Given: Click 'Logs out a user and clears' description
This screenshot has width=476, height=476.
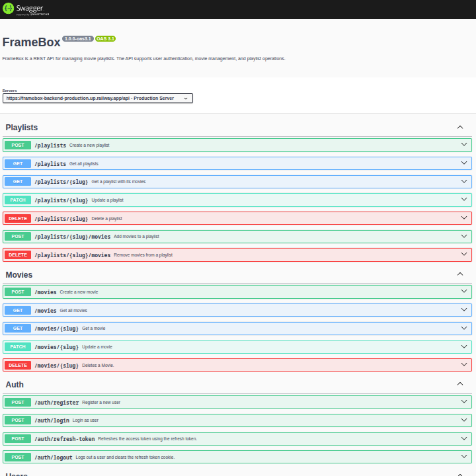Looking at the screenshot, I should [125, 457].
